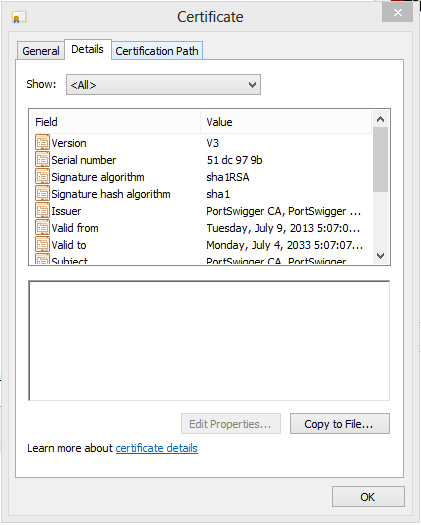The height and width of the screenshot is (525, 421).
Task: Select the Details tab
Action: coord(87,50)
